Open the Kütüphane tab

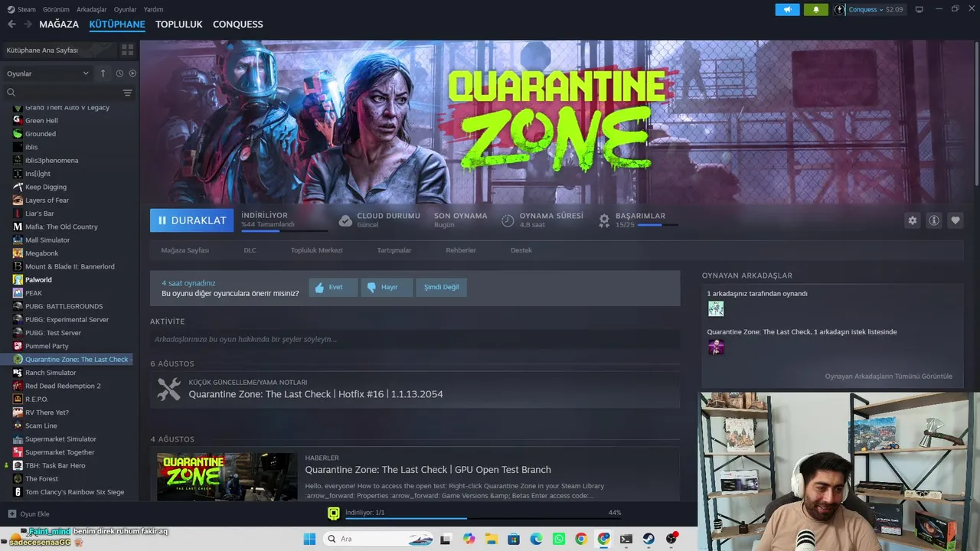117,24
